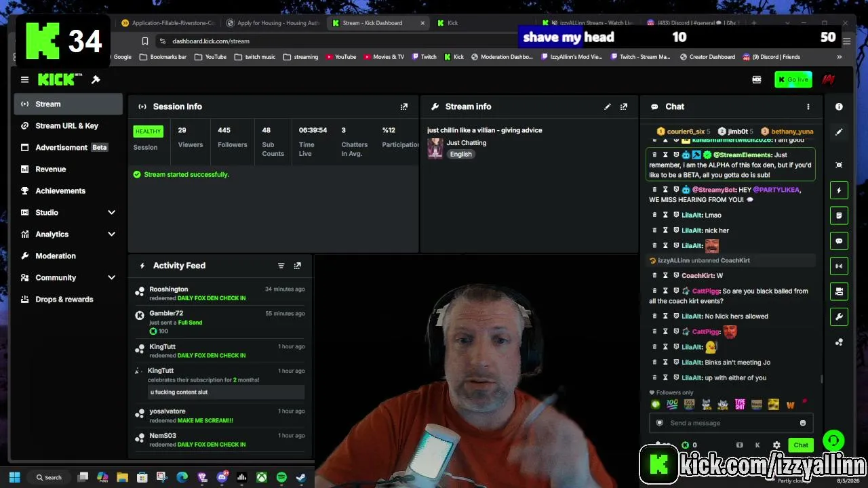This screenshot has height=488, width=868.
Task: Toggle the broadcast signal panel in right sidebar
Action: click(x=839, y=266)
